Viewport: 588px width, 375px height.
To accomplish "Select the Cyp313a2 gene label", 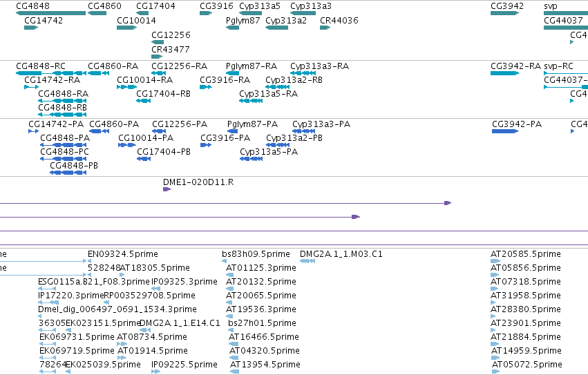I will point(286,21).
